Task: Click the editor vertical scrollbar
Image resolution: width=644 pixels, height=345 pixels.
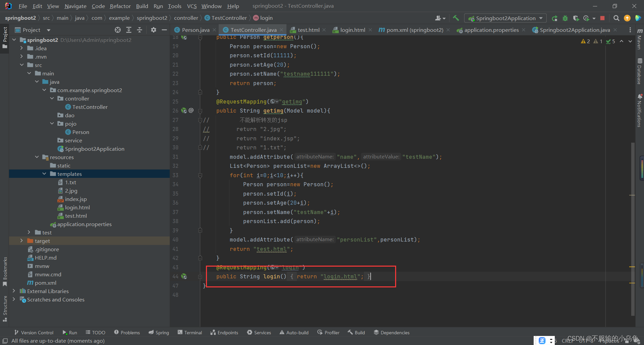Action: 633,228
